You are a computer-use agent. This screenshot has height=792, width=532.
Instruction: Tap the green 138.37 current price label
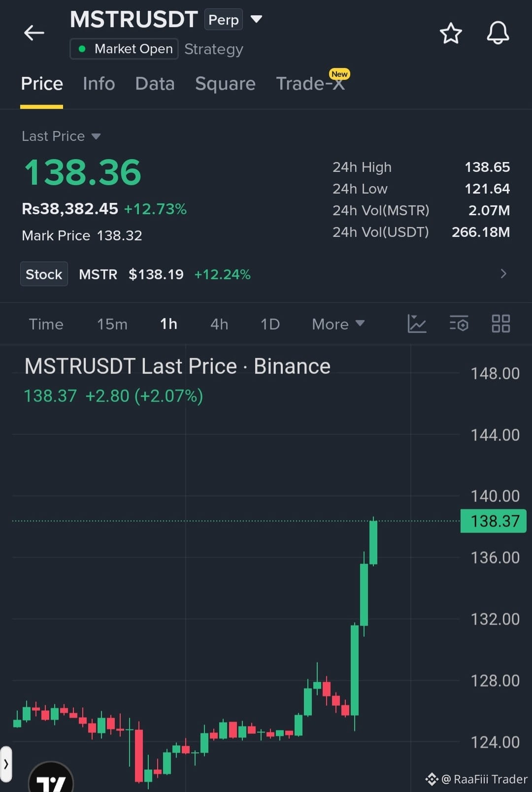coord(493,521)
